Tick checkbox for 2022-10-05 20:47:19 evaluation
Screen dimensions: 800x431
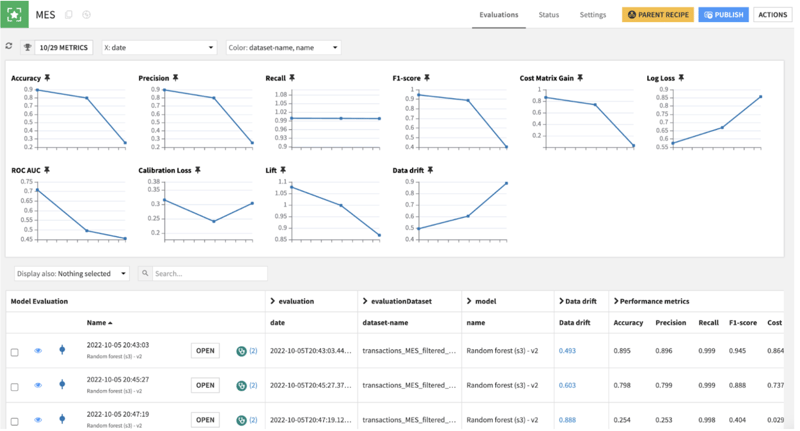coord(15,421)
